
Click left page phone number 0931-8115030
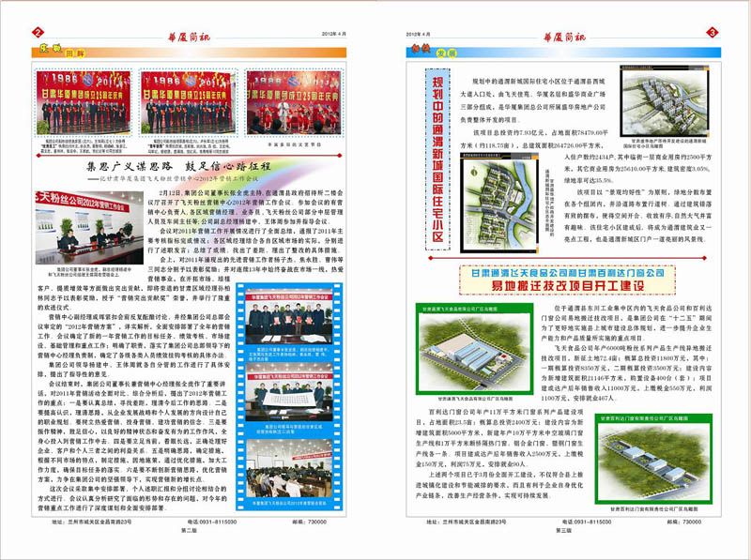(x=212, y=522)
